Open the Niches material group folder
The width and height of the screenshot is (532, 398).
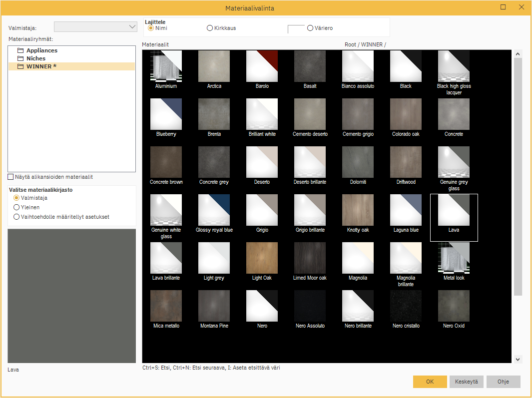35,58
